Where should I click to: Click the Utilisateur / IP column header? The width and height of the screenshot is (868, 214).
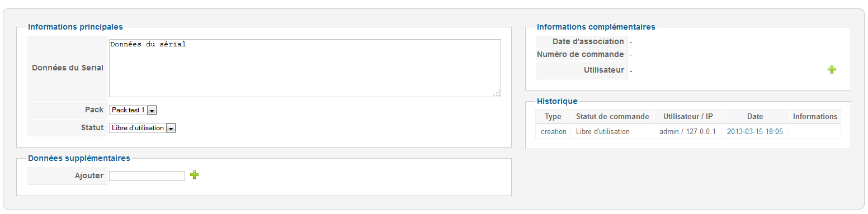[x=688, y=116]
